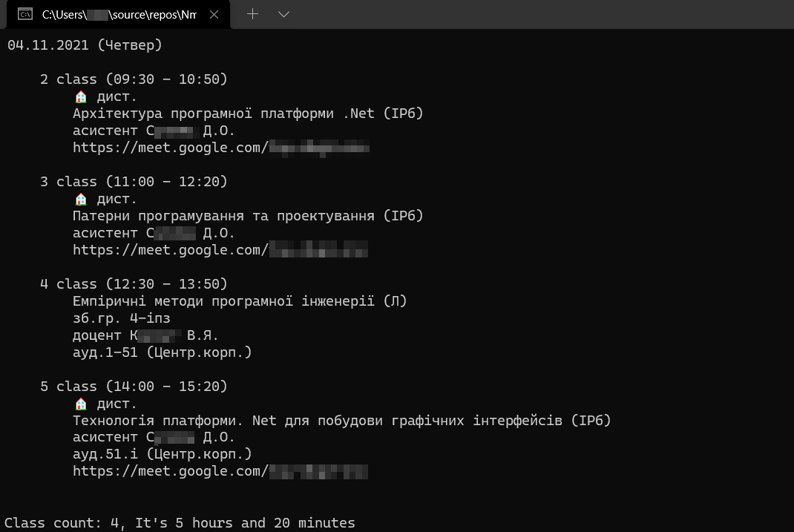Open the Google Meet link for 3 class
The image size is (794, 532).
[220, 249]
